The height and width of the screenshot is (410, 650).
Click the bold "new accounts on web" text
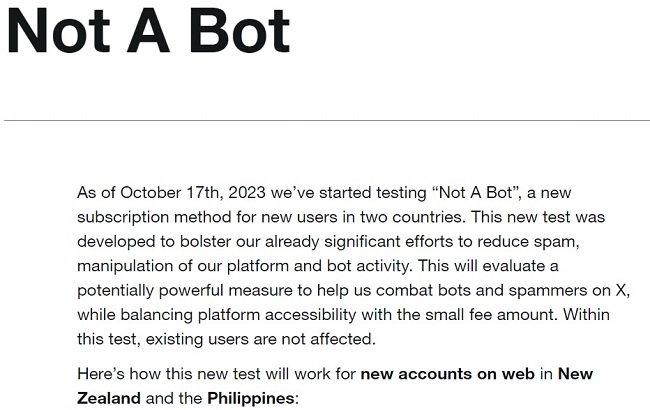(448, 374)
